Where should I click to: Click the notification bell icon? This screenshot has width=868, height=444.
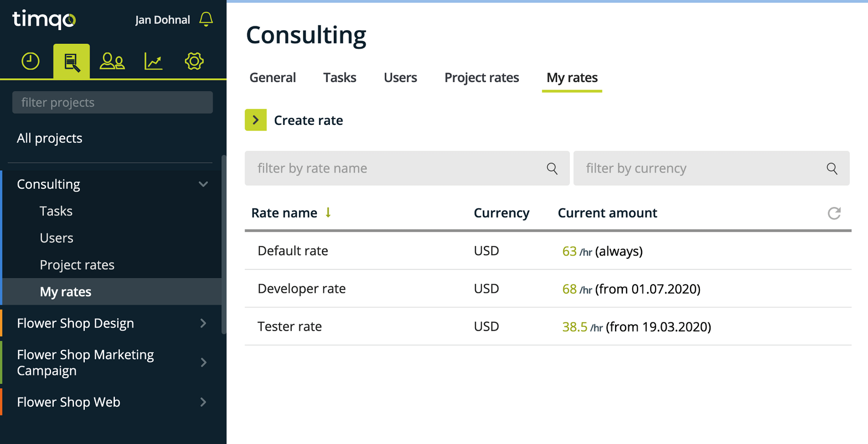[x=206, y=19]
